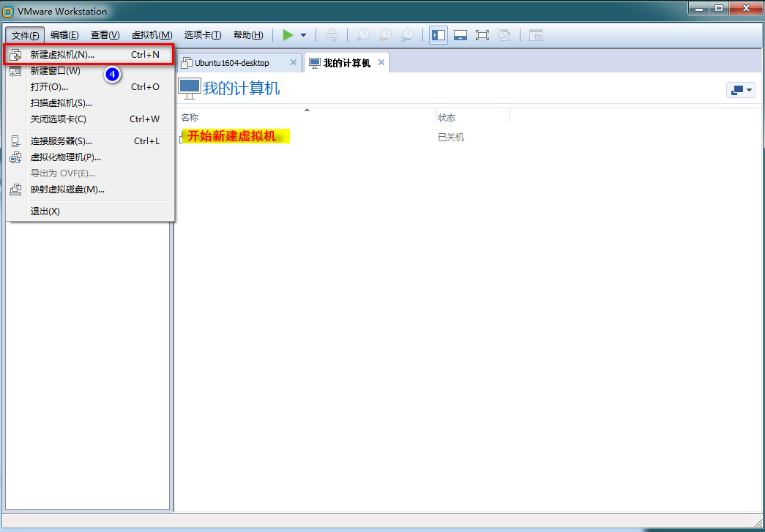The width and height of the screenshot is (765, 532).
Task: Choose 关闭选项卡(C) menu entry
Action: click(x=90, y=119)
